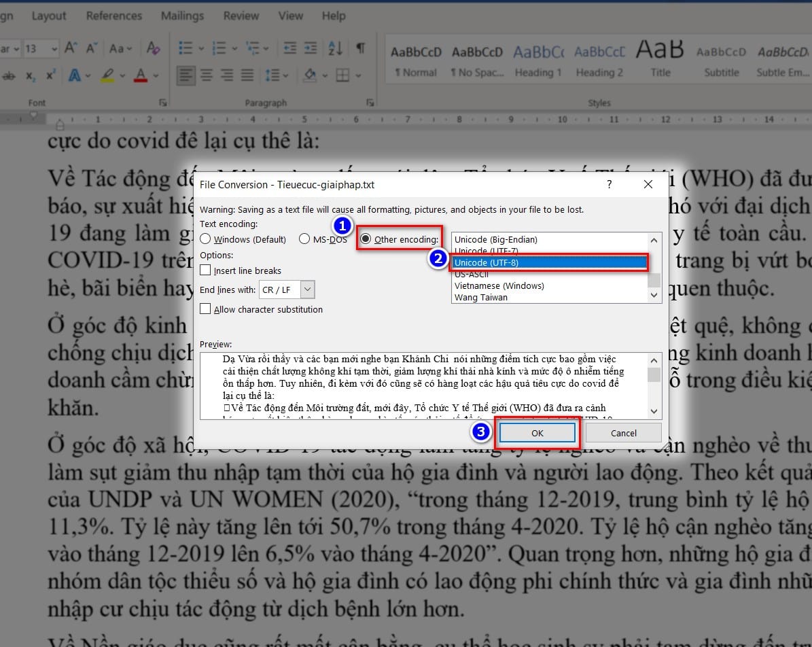Apply center alignment
The width and height of the screenshot is (812, 647).
[206, 75]
